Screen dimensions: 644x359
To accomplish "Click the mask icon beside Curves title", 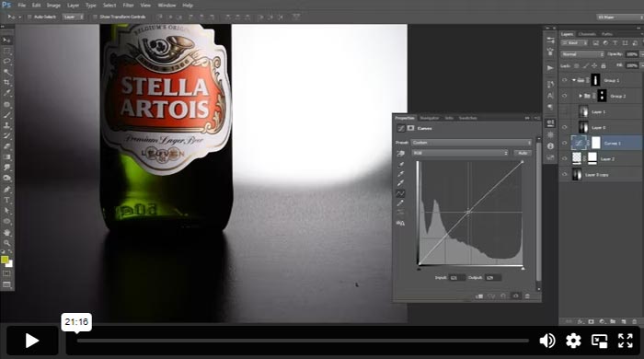I will pyautogui.click(x=410, y=128).
